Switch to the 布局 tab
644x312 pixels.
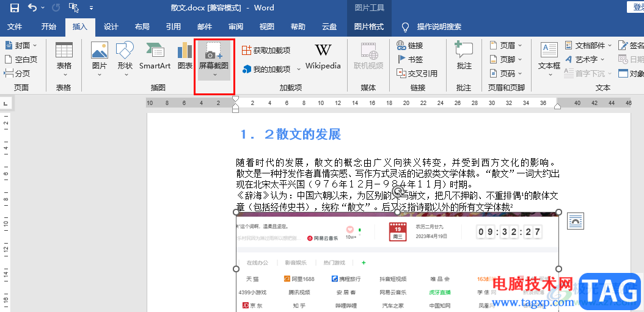pyautogui.click(x=142, y=27)
